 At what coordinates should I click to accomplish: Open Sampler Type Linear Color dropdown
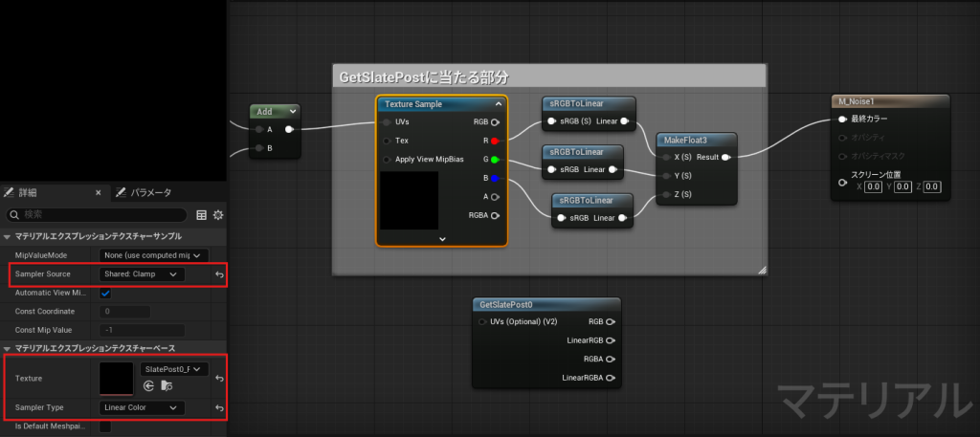tap(142, 407)
